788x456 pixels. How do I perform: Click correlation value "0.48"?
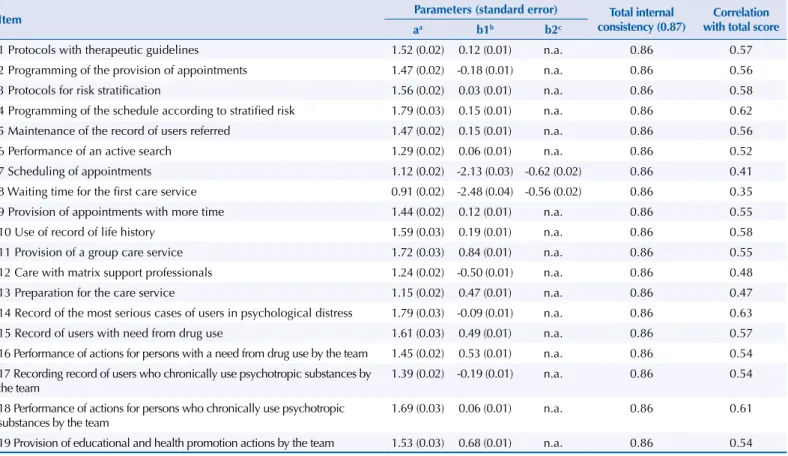(x=741, y=272)
